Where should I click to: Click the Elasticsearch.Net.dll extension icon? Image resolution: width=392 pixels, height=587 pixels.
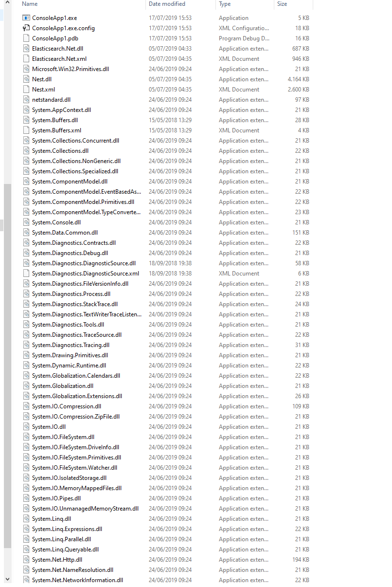point(25,48)
